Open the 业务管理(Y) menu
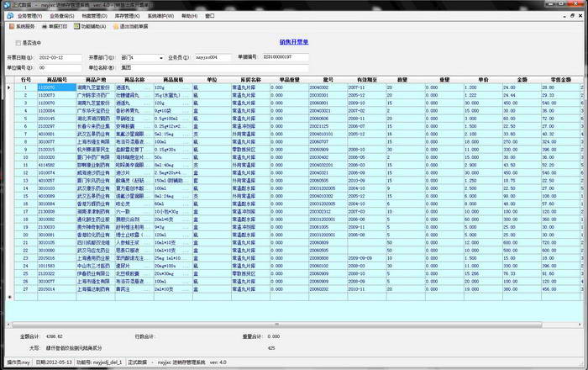This screenshot has height=370, width=588. [30, 16]
